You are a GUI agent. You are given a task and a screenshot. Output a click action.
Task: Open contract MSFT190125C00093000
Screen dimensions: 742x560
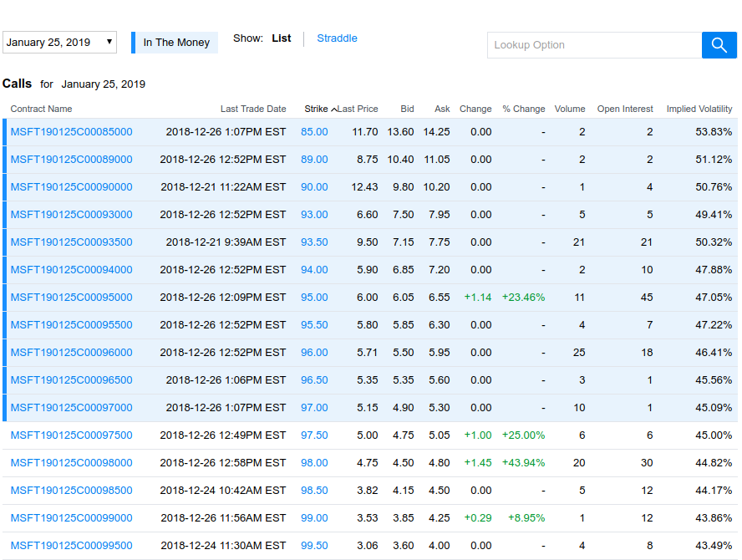click(x=72, y=215)
